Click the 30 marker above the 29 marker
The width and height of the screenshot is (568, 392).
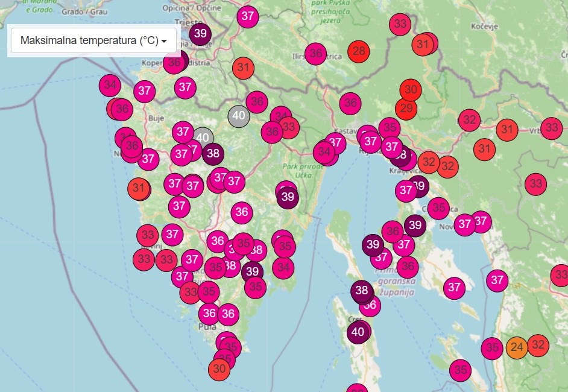(x=411, y=89)
